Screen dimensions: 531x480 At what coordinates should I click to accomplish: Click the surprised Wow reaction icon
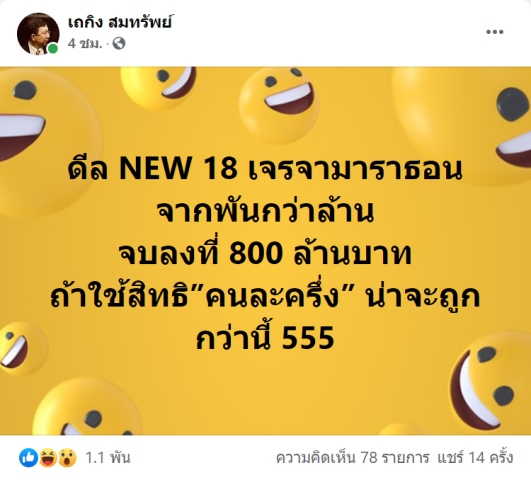click(67, 458)
